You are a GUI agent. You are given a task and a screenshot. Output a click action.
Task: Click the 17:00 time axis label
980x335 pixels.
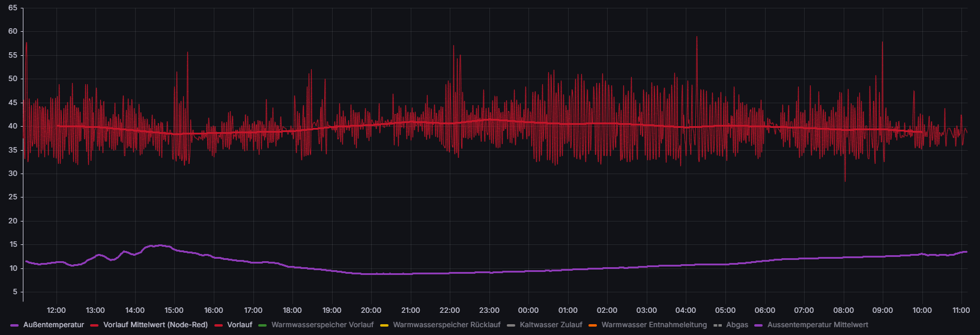pos(253,310)
